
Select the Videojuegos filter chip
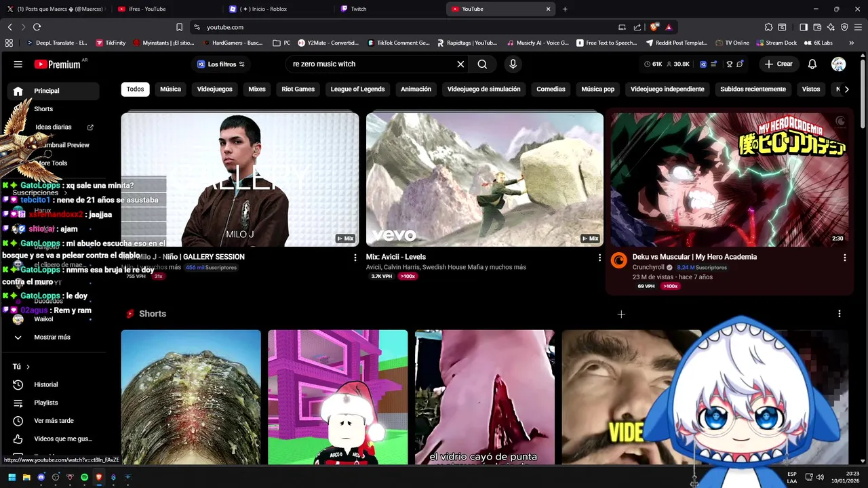214,89
